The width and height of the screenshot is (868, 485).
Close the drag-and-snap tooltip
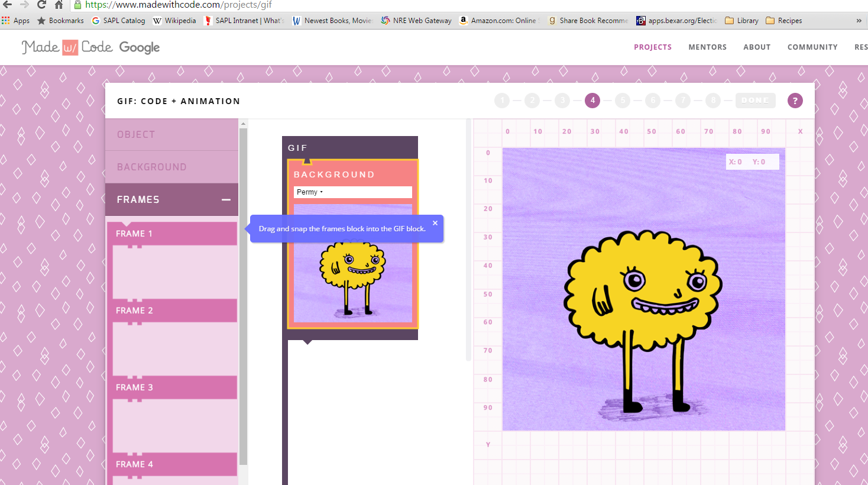tap(435, 223)
